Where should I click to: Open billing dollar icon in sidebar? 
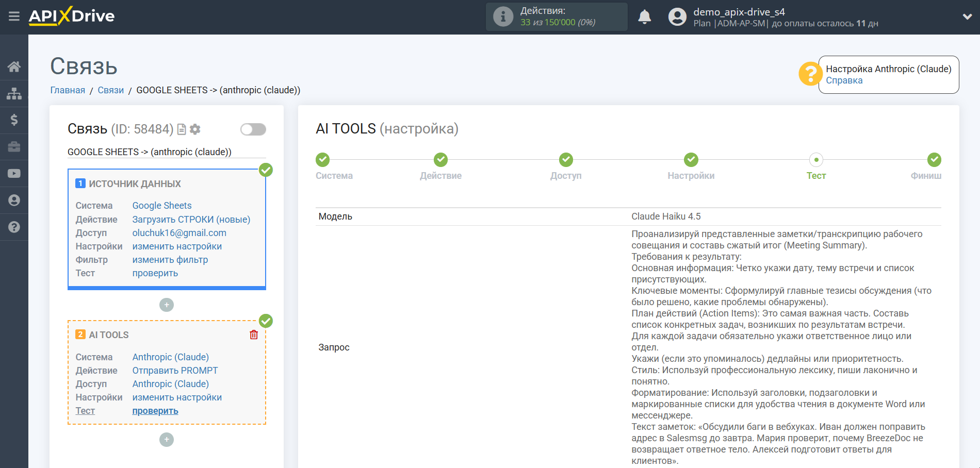[x=14, y=120]
